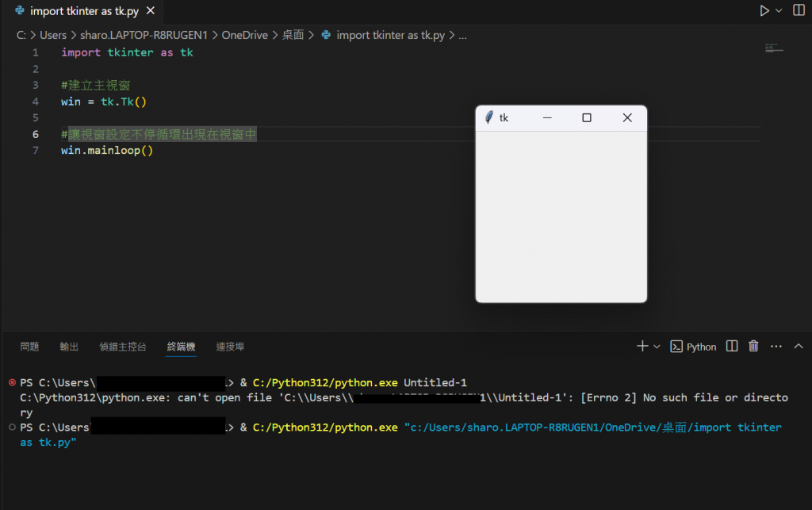This screenshot has width=812, height=510.
Task: Click the file name breadcrumb import tkinter as tk.py
Action: 390,35
